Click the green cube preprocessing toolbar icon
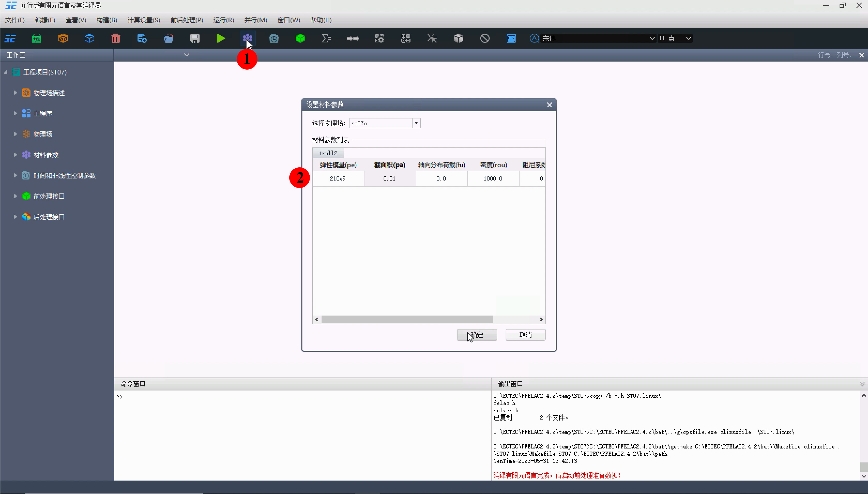 pos(300,38)
